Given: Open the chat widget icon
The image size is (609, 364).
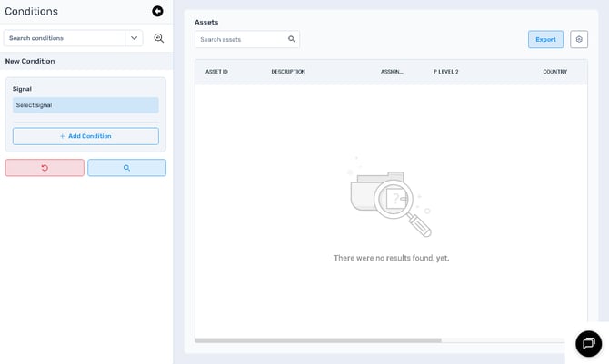Looking at the screenshot, I should (x=588, y=343).
